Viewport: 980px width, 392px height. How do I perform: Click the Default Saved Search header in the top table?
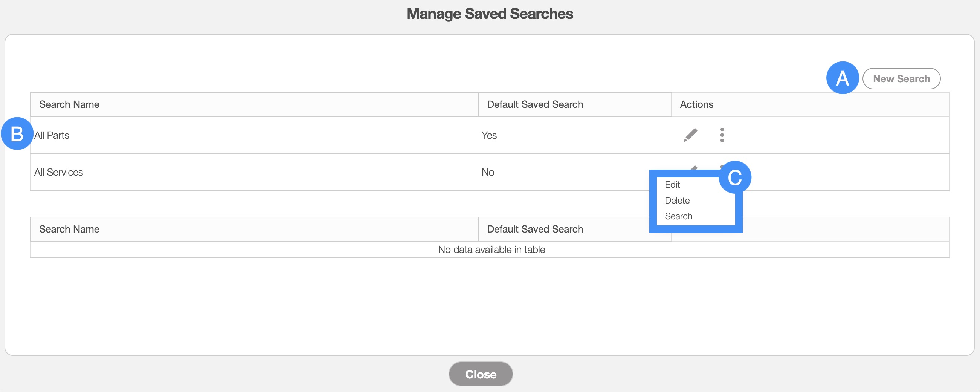click(534, 104)
